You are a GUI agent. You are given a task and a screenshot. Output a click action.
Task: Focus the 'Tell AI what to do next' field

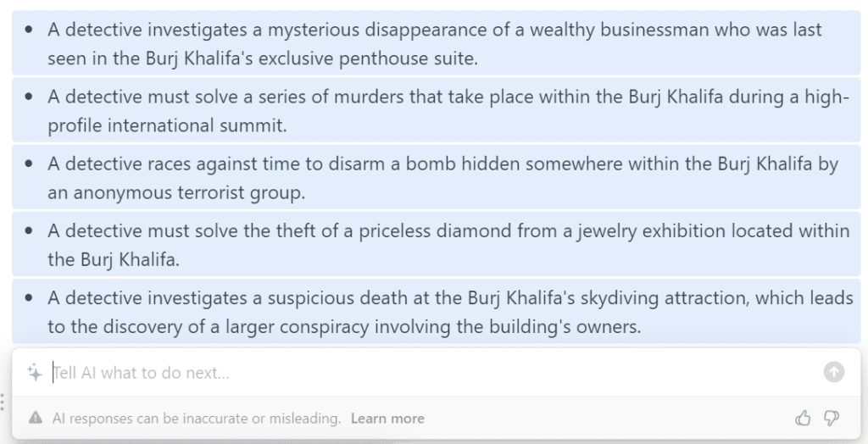click(424, 372)
